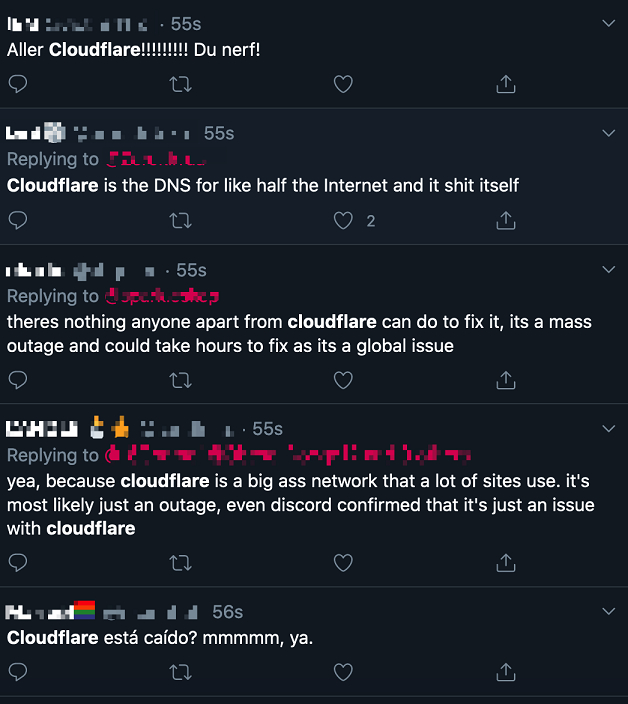Retweet the 'está caído' tweet
The image size is (628, 704).
[181, 670]
